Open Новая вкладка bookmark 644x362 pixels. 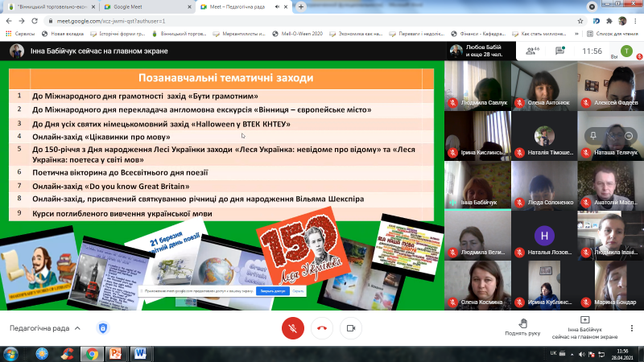(63, 34)
